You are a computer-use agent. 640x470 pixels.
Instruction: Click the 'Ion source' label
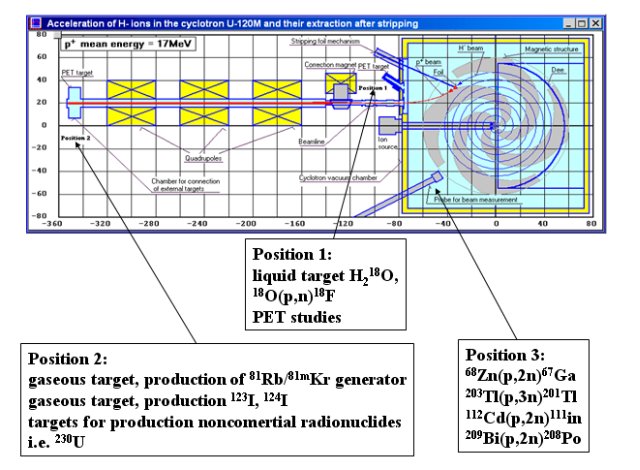(x=387, y=143)
